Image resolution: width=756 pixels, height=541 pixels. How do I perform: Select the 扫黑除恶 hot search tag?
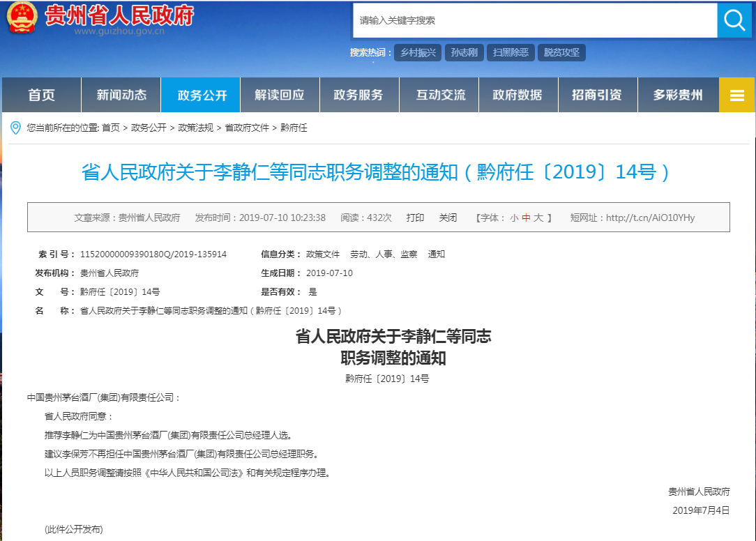[x=511, y=53]
